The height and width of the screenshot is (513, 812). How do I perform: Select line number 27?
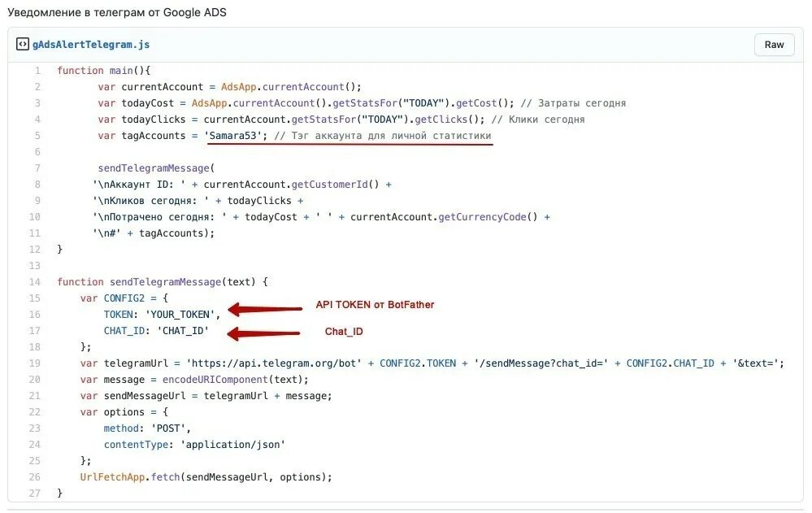tap(35, 493)
